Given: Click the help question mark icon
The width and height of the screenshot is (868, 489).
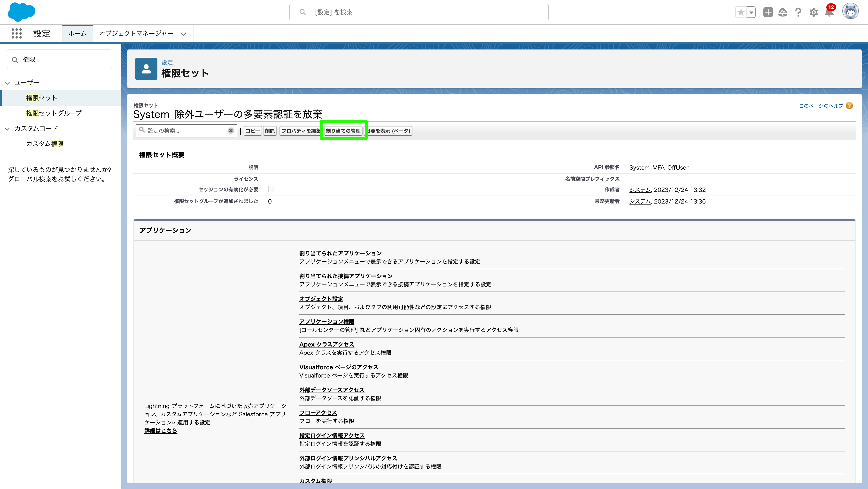Looking at the screenshot, I should 798,12.
